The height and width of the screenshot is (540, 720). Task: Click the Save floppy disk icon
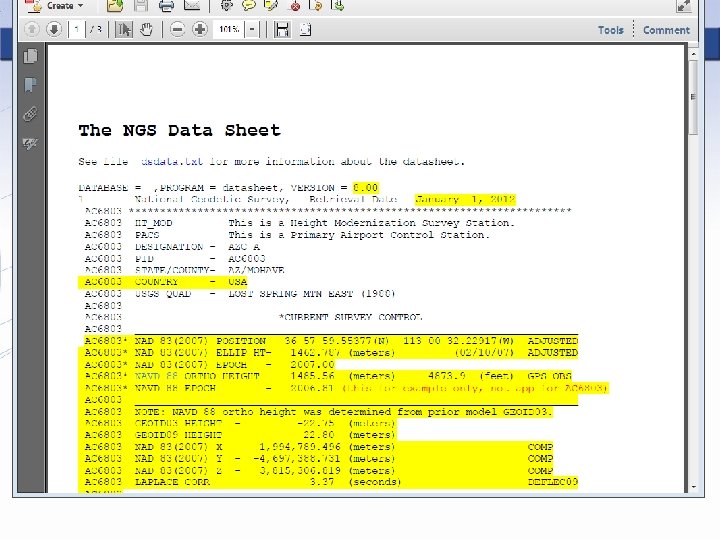click(x=141, y=6)
